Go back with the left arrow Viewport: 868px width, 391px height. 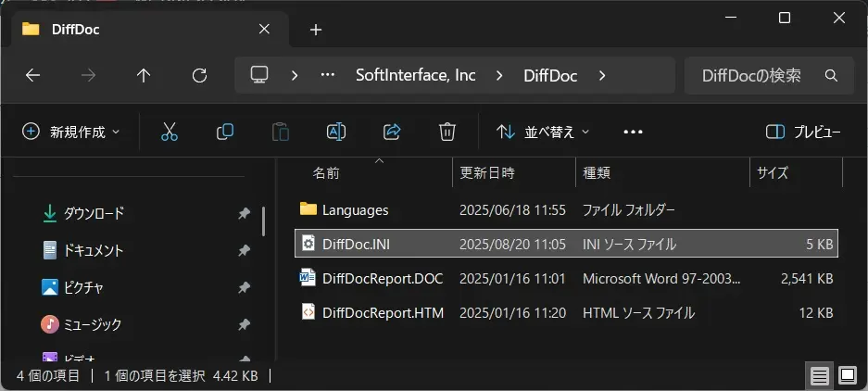(32, 75)
